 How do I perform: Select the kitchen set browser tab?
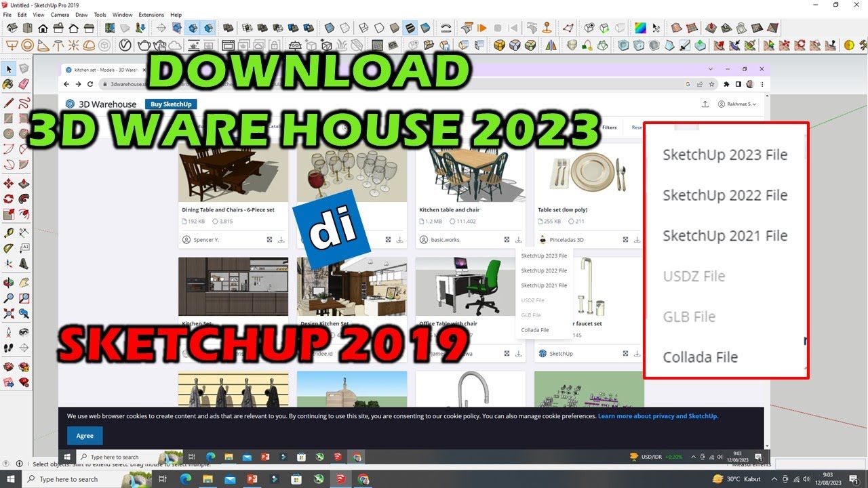[105, 69]
